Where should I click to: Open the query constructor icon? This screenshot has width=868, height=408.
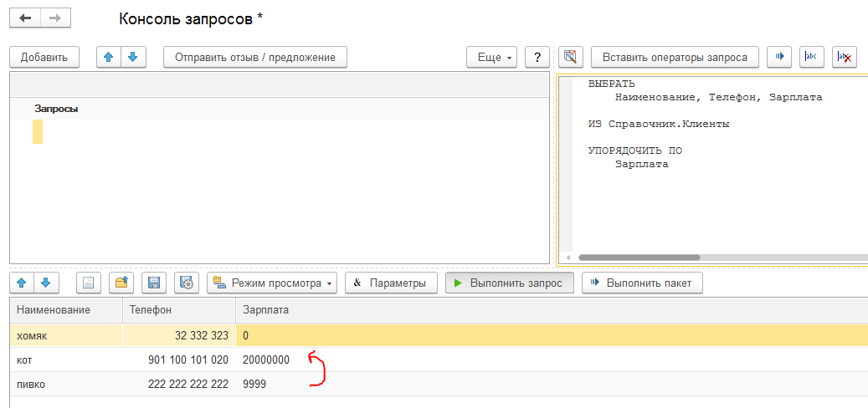coord(571,57)
